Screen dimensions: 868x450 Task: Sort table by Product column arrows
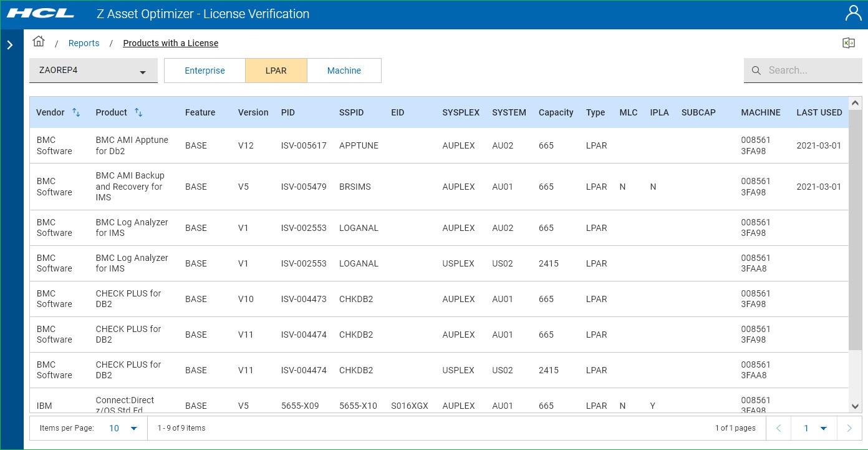[138, 112]
